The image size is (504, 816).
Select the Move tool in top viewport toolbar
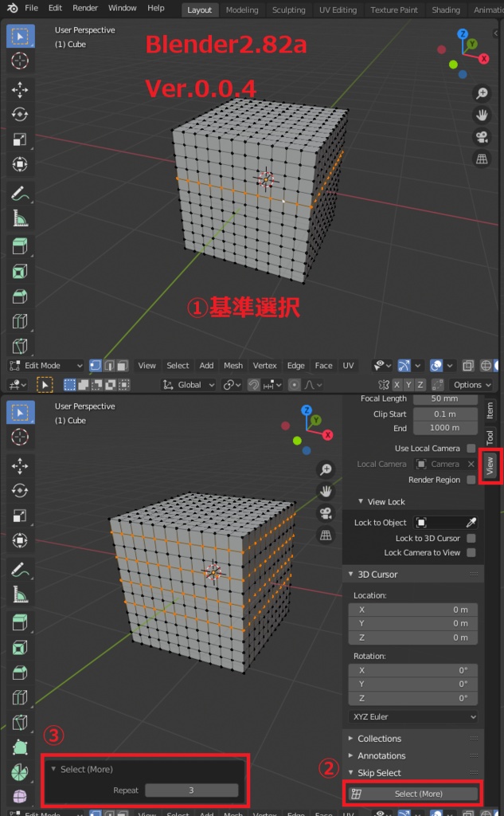tap(20, 89)
